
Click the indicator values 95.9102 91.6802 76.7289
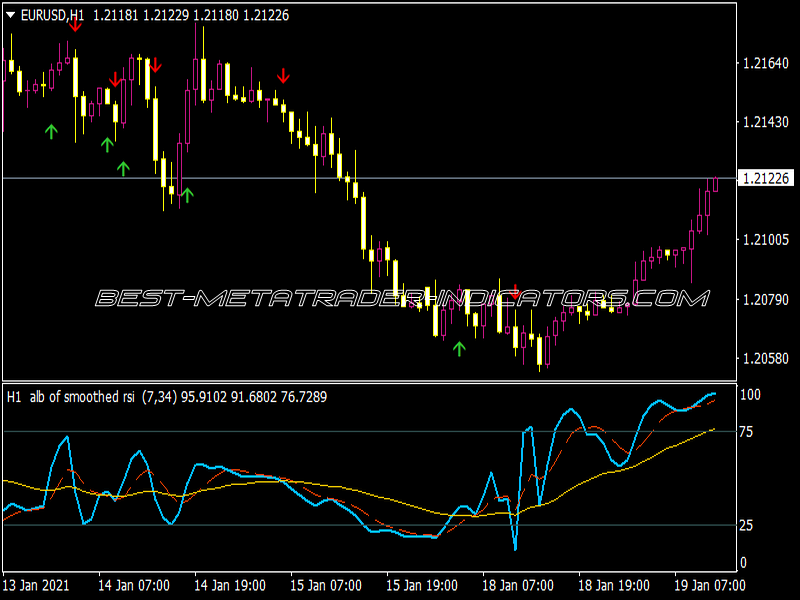pyautogui.click(x=254, y=397)
